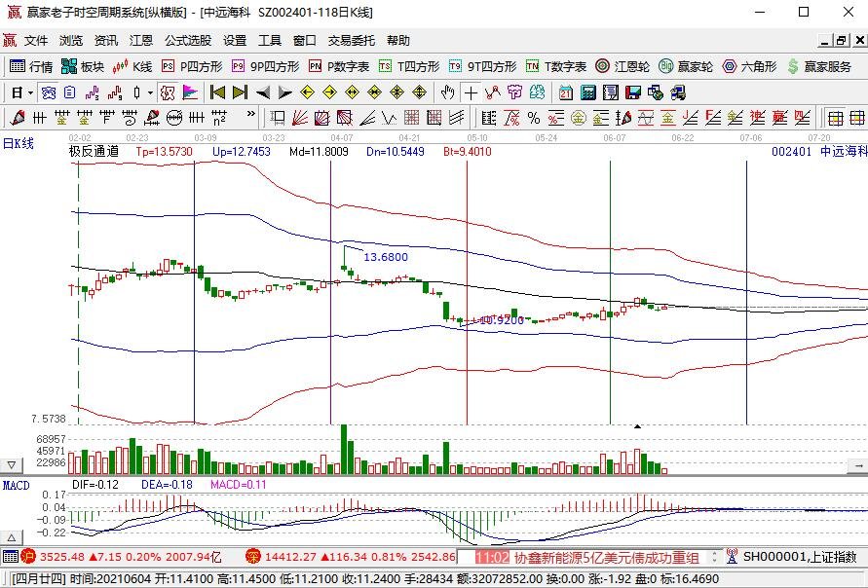The width and height of the screenshot is (868, 588).
Task: Jump to the last bar icon
Action: (x=240, y=92)
